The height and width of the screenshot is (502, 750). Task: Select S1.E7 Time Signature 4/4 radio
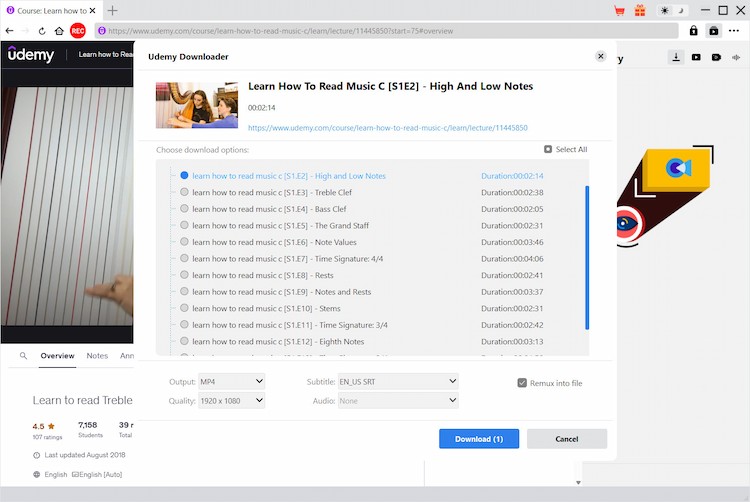tap(184, 258)
